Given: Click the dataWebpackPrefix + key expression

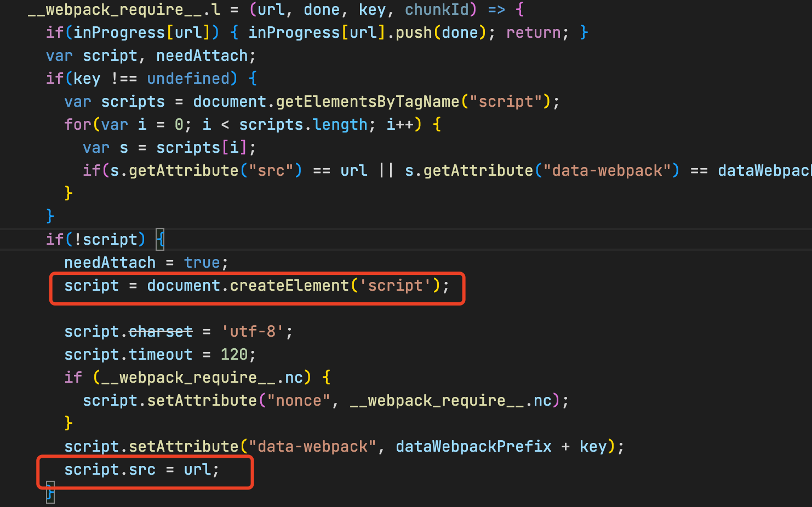Looking at the screenshot, I should [495, 446].
